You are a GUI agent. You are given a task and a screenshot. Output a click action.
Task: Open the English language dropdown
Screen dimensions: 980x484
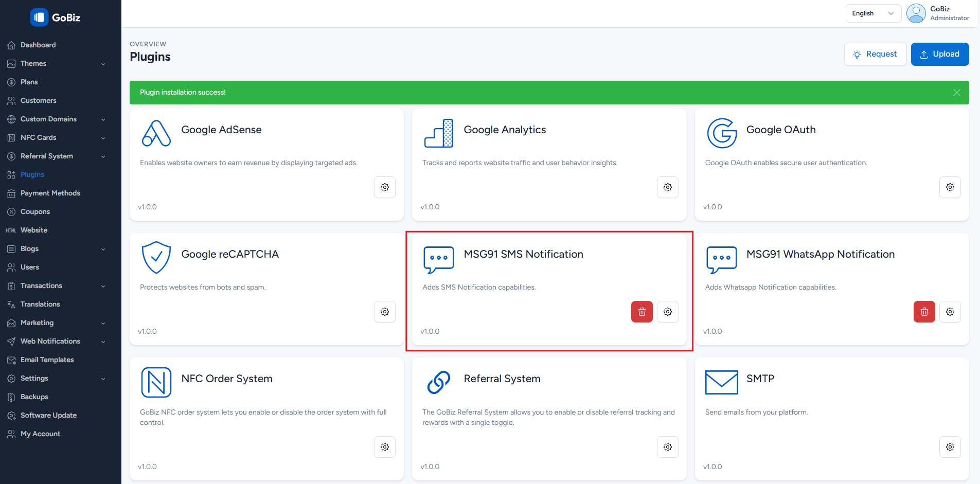[x=874, y=13]
